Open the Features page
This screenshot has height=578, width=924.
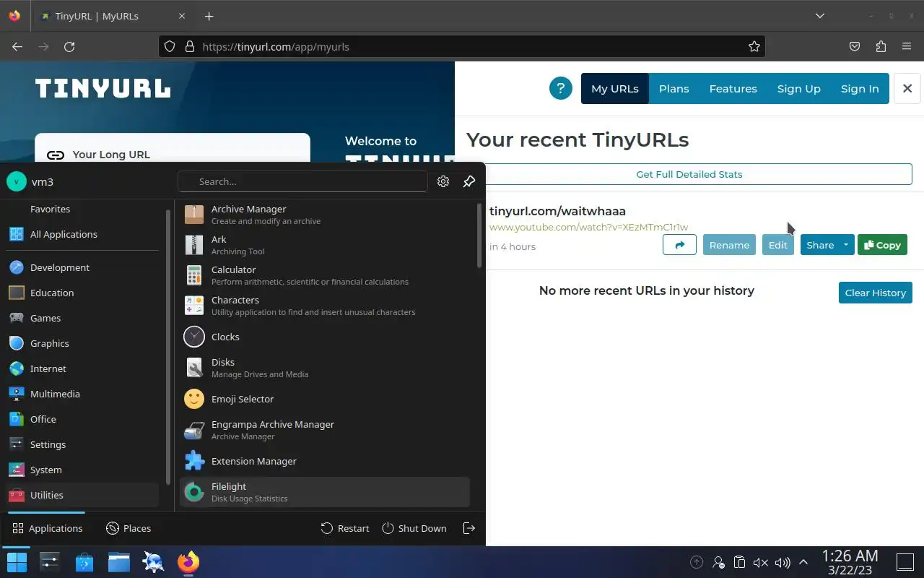pyautogui.click(x=733, y=88)
